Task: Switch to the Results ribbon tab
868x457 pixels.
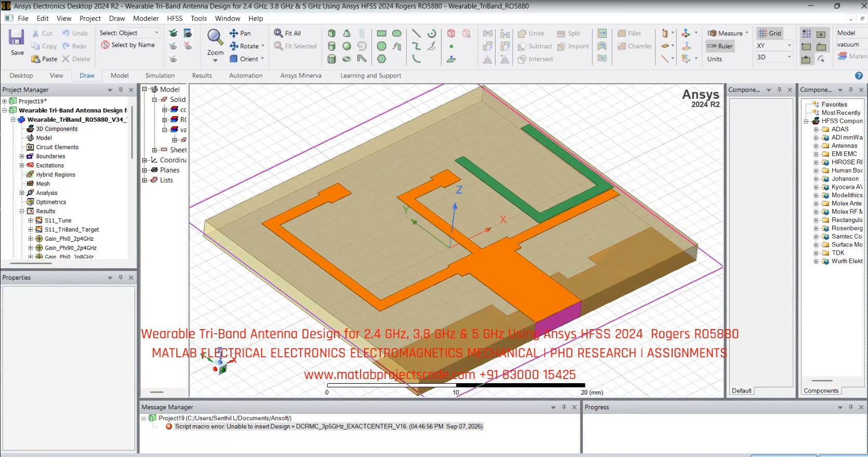Action: (x=202, y=75)
